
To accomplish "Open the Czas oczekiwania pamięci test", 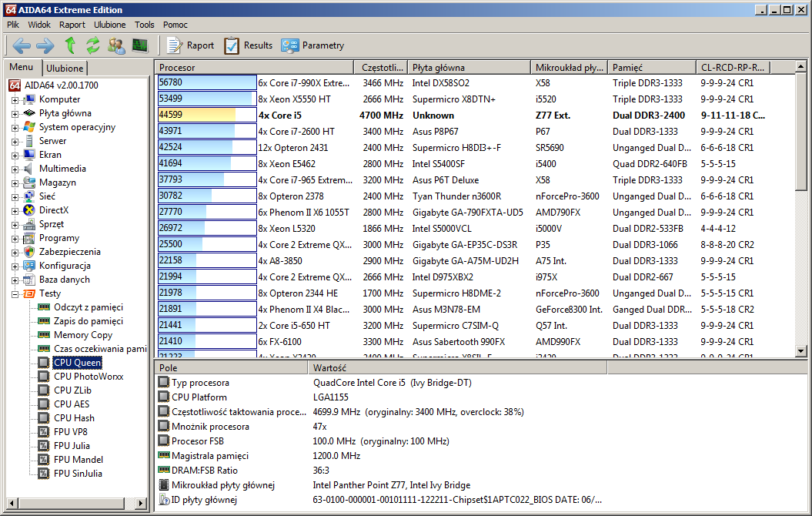I will coord(100,349).
